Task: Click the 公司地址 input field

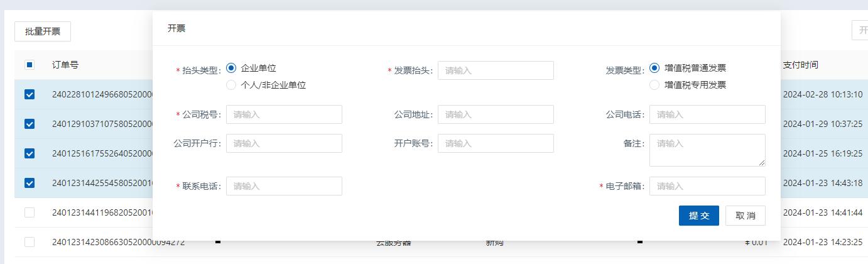Action: 496,114
